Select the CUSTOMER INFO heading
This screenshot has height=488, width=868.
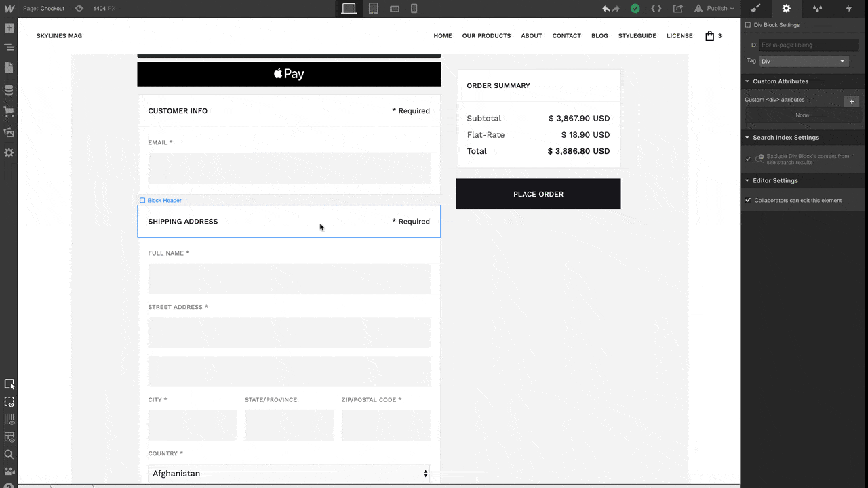point(178,111)
